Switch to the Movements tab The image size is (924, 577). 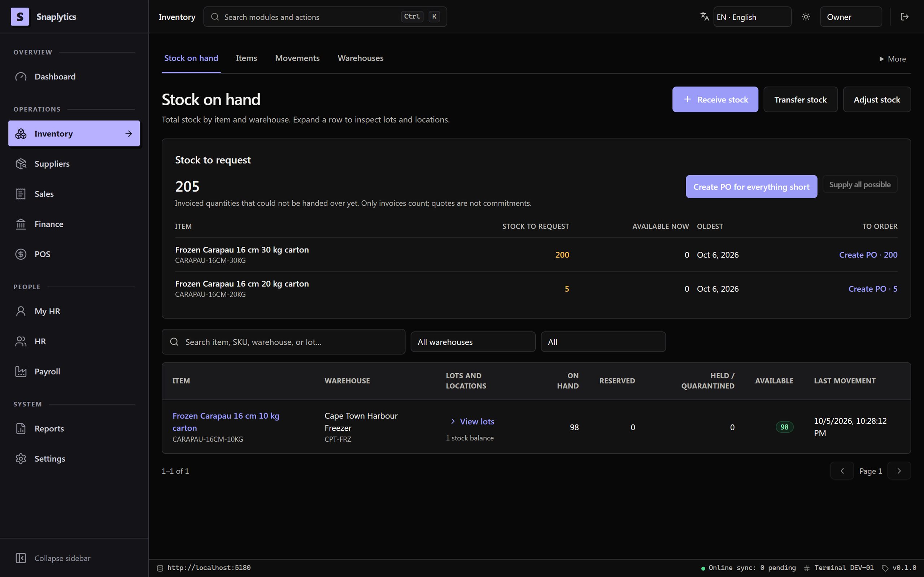297,58
